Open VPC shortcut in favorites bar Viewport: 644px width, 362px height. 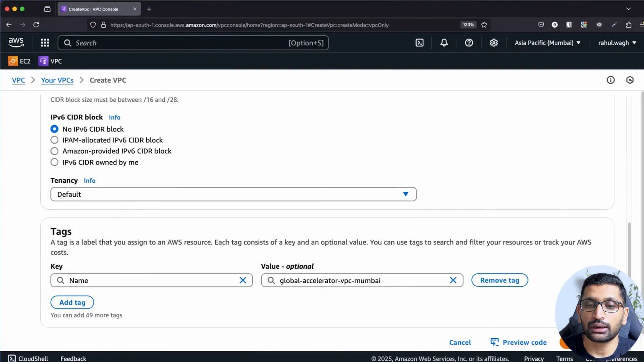click(x=50, y=61)
